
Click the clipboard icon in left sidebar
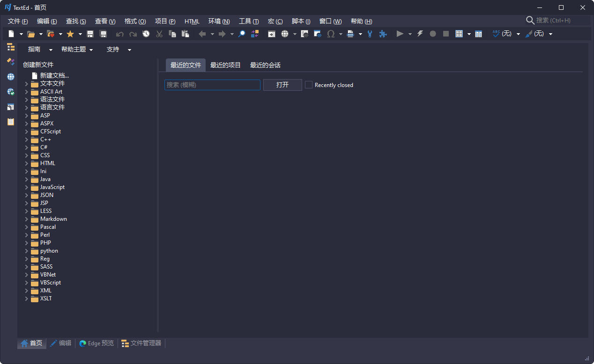click(x=10, y=122)
